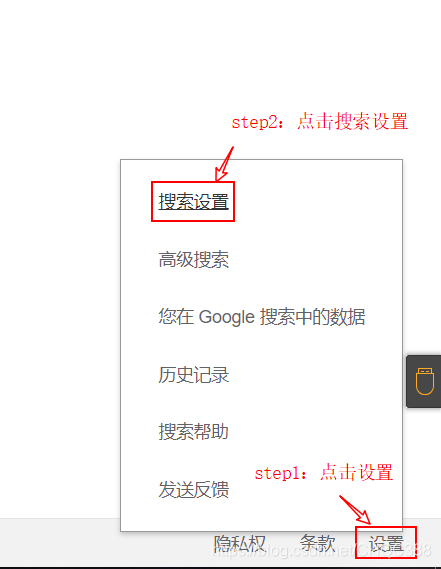The image size is (441, 569).
Task: Click the blog.csdn.net watermark text
Action: (321, 551)
